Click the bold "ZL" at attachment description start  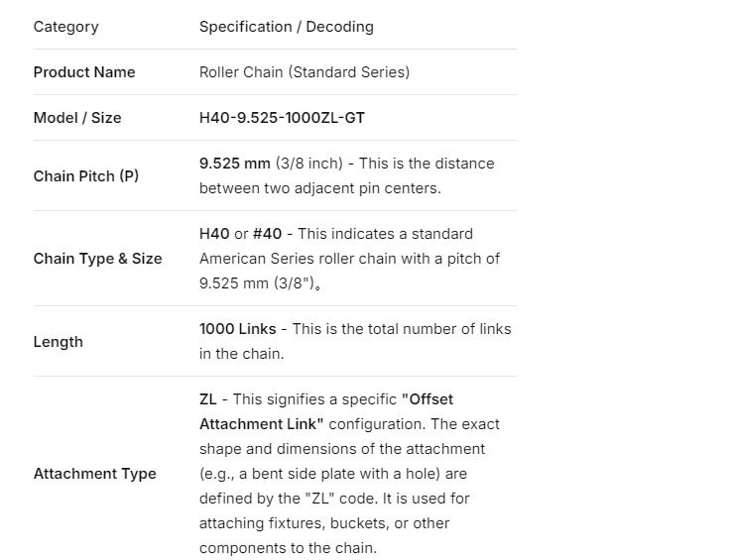[207, 399]
